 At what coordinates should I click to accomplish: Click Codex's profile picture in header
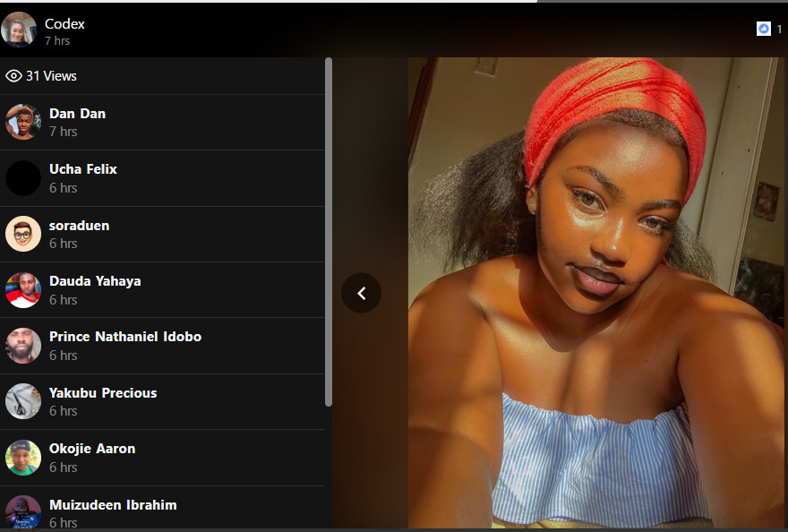(19, 30)
